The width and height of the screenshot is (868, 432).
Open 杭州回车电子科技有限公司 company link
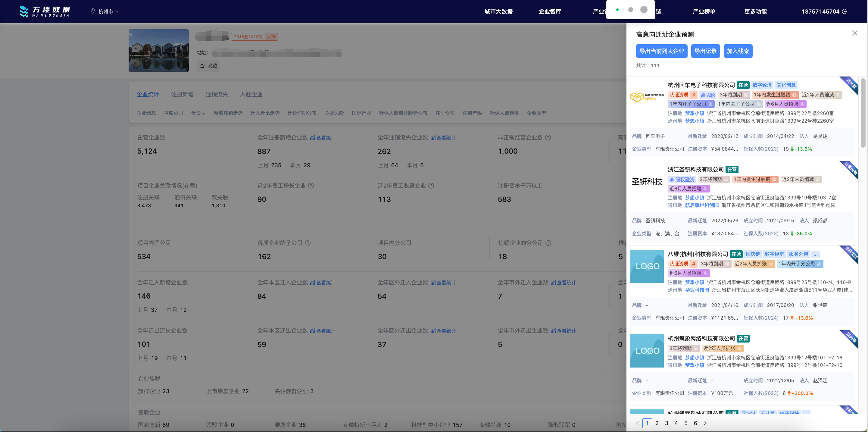(701, 85)
